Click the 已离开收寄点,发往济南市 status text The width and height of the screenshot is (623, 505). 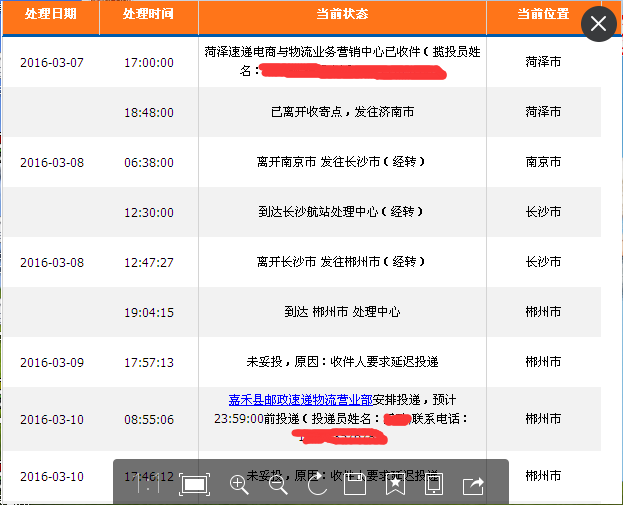341,112
